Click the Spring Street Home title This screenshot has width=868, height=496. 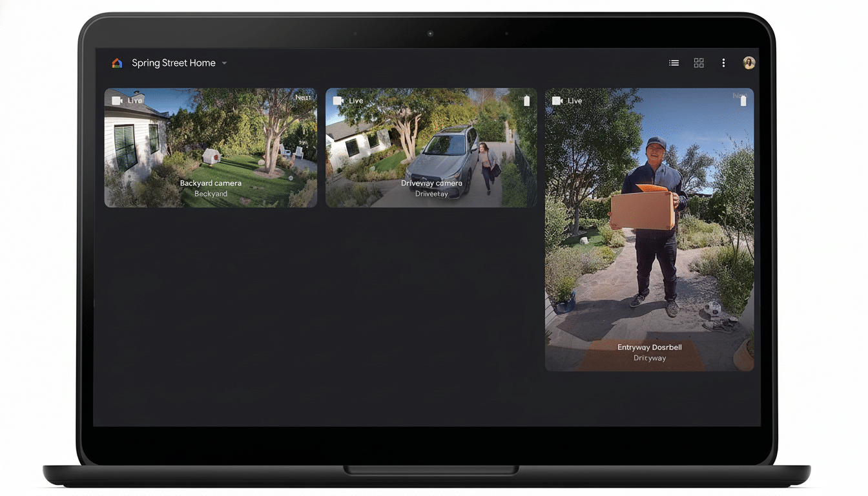coord(172,63)
